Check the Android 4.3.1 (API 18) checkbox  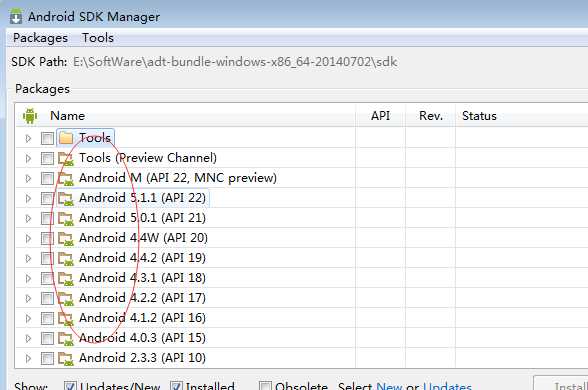click(47, 278)
